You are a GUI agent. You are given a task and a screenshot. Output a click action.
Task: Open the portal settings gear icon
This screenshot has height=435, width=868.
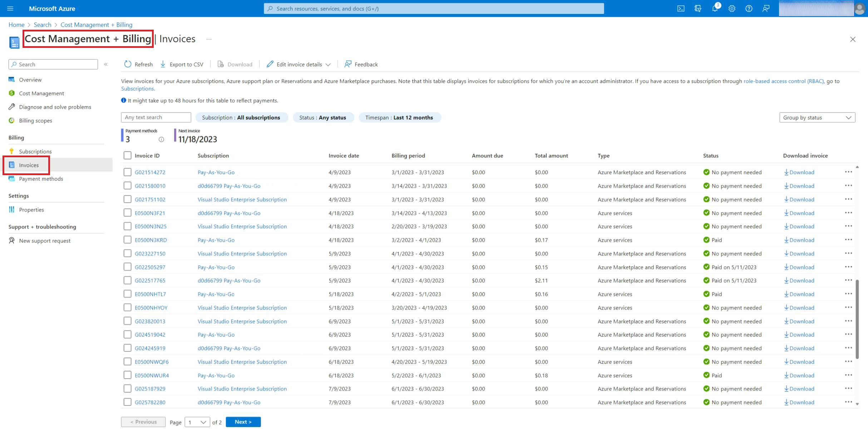(x=732, y=9)
